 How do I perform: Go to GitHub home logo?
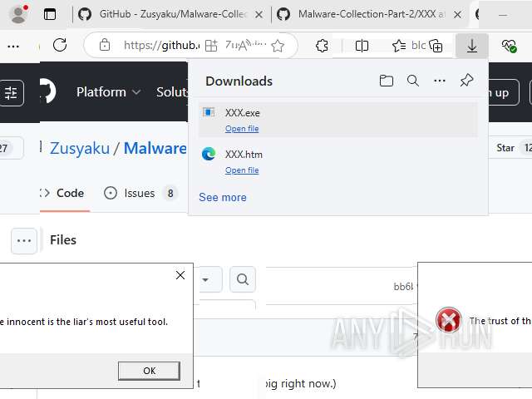coord(48,91)
